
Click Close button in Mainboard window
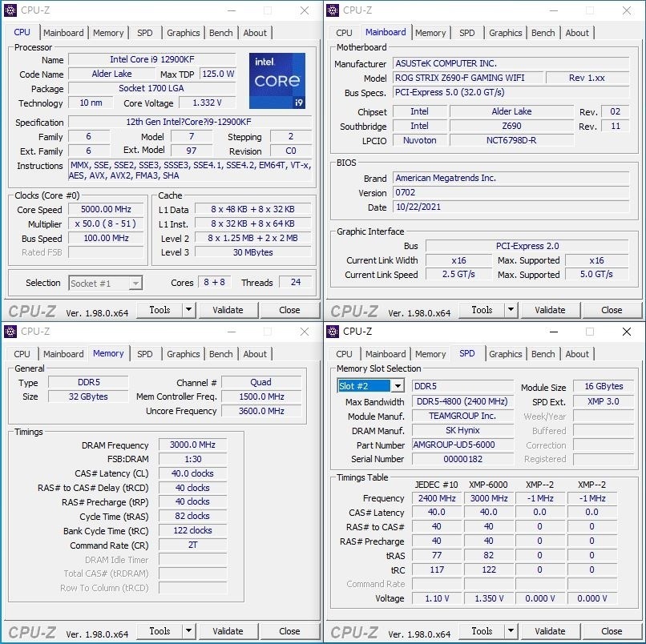[x=612, y=310]
